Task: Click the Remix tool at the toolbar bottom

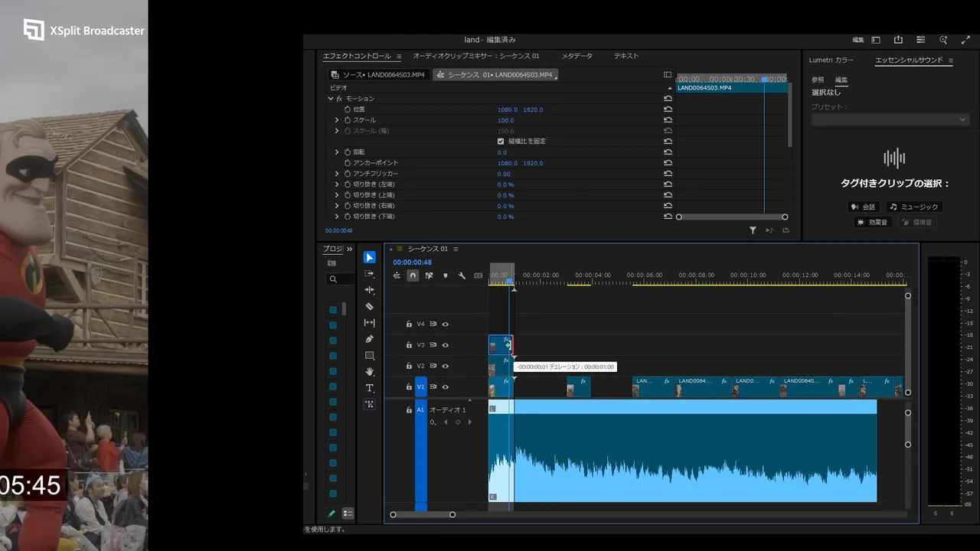Action: point(370,404)
